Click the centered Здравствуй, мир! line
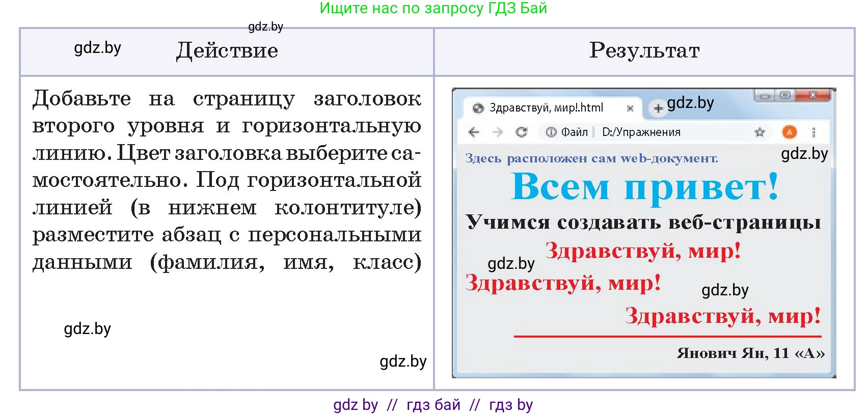The image size is (868, 415). 643,251
